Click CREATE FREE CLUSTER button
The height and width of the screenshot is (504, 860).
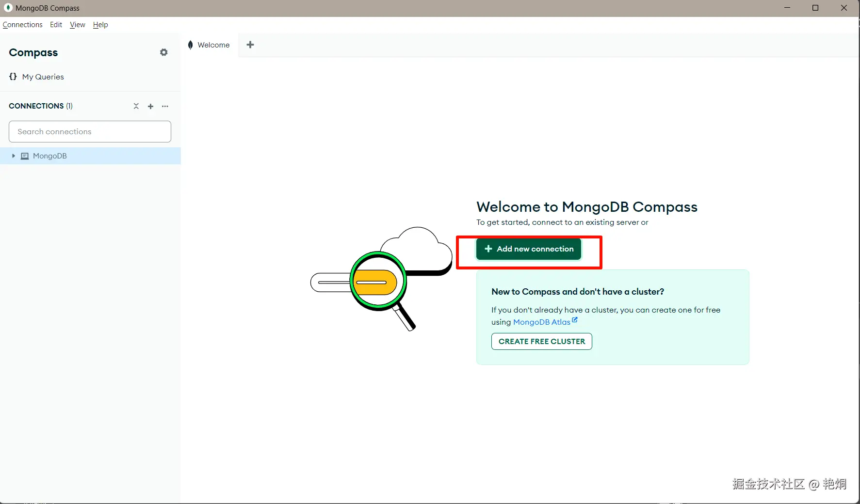(x=542, y=342)
